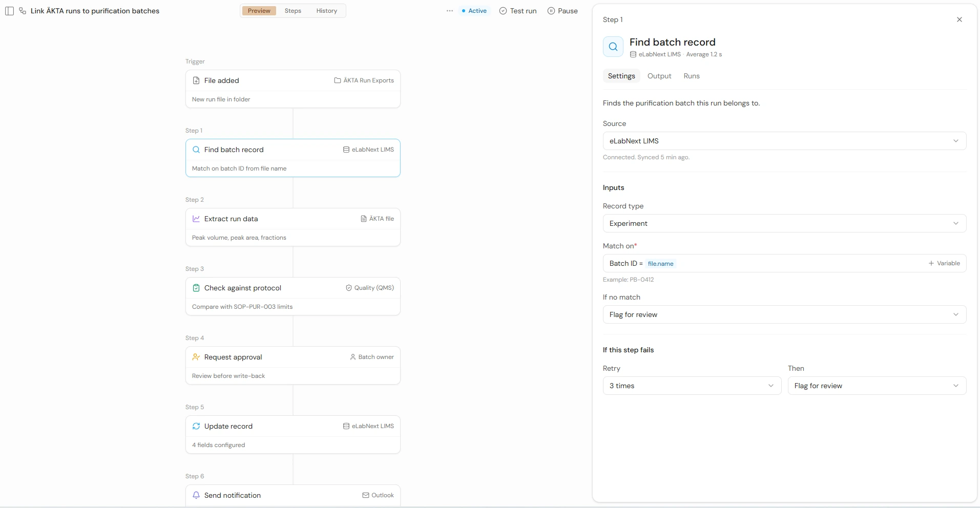
Task: Select the Check against protocol step card
Action: pyautogui.click(x=293, y=297)
